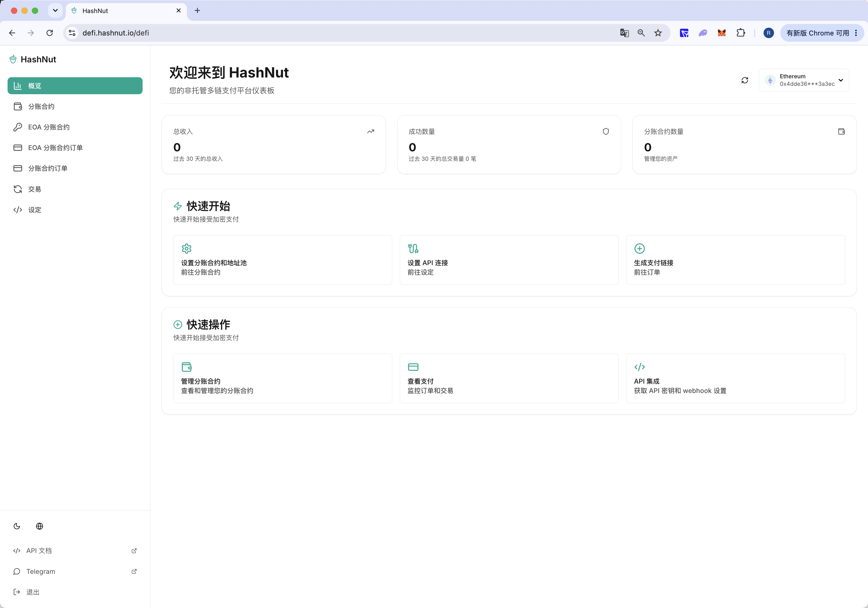The image size is (868, 608).
Task: Open the API 集成 quick action card
Action: pyautogui.click(x=735, y=378)
